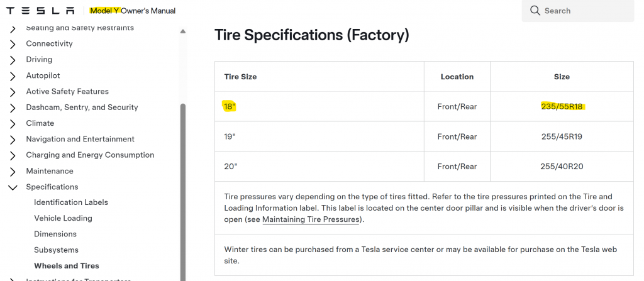
Task: Go to Vehicle Loading page
Action: point(63,218)
